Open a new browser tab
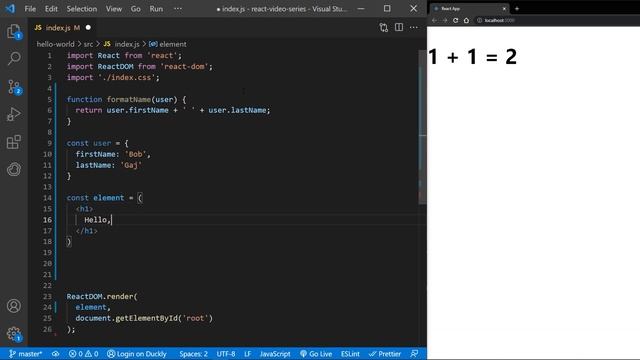 click(517, 9)
